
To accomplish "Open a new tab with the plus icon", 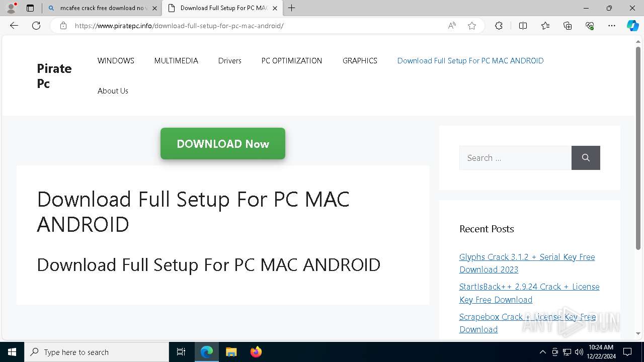I will (x=292, y=8).
